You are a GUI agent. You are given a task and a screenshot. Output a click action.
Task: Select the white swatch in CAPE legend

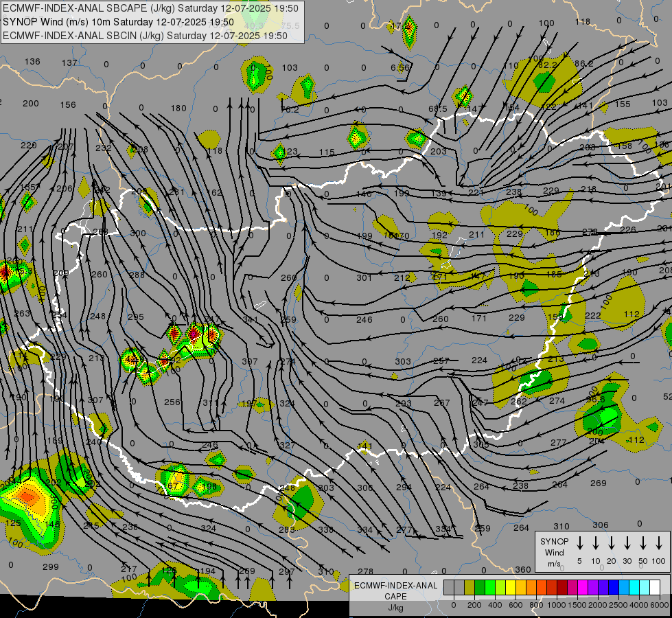point(654,588)
